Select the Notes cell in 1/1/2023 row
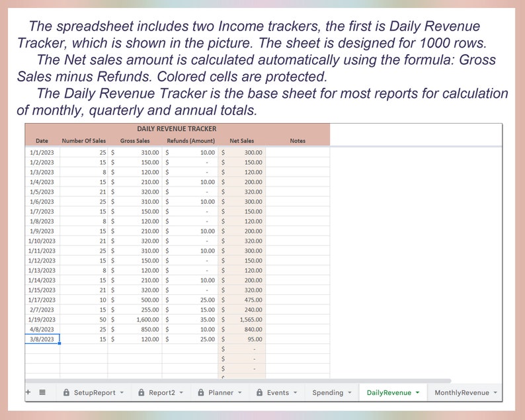The height and width of the screenshot is (420, 525). tap(298, 152)
